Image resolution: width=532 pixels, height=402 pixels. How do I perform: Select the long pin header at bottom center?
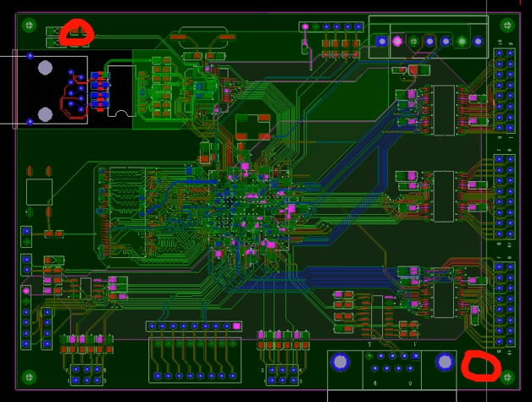194,326
